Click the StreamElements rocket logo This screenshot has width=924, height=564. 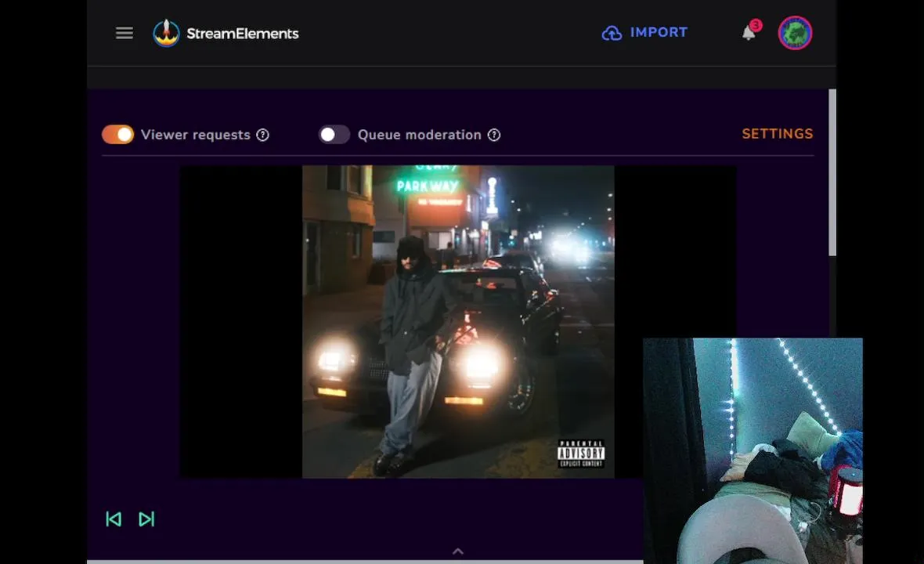coord(166,33)
